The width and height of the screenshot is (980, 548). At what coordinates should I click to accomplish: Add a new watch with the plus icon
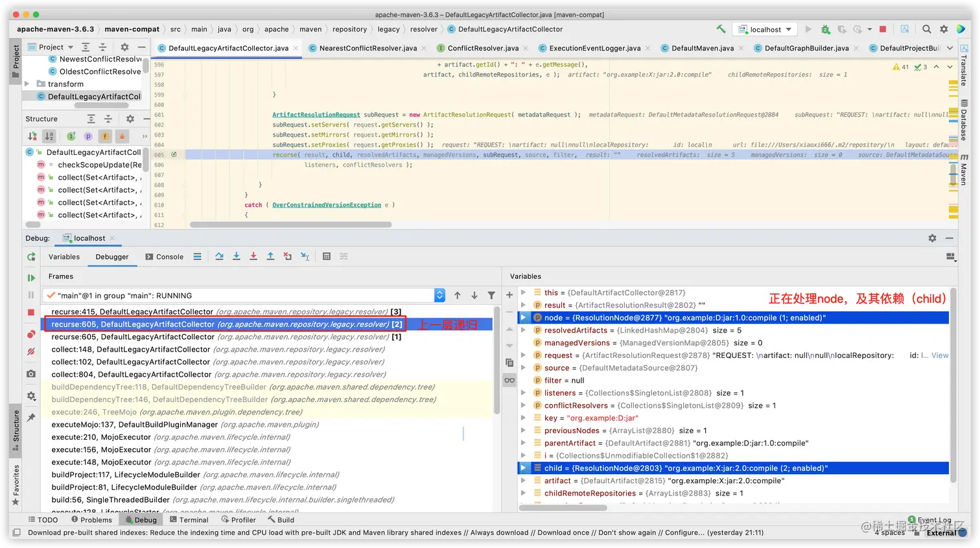509,294
